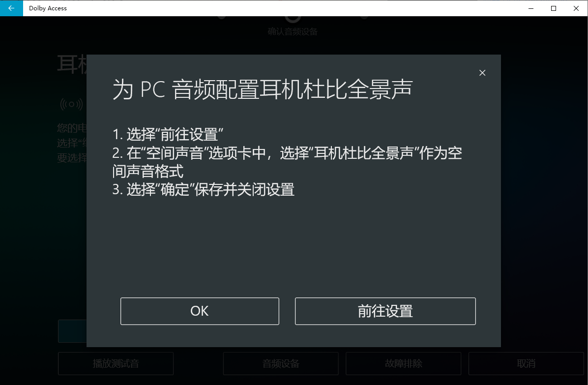Select the center step circle above 确认音频设备
Screen dimensions: 588x385
pos(293,18)
